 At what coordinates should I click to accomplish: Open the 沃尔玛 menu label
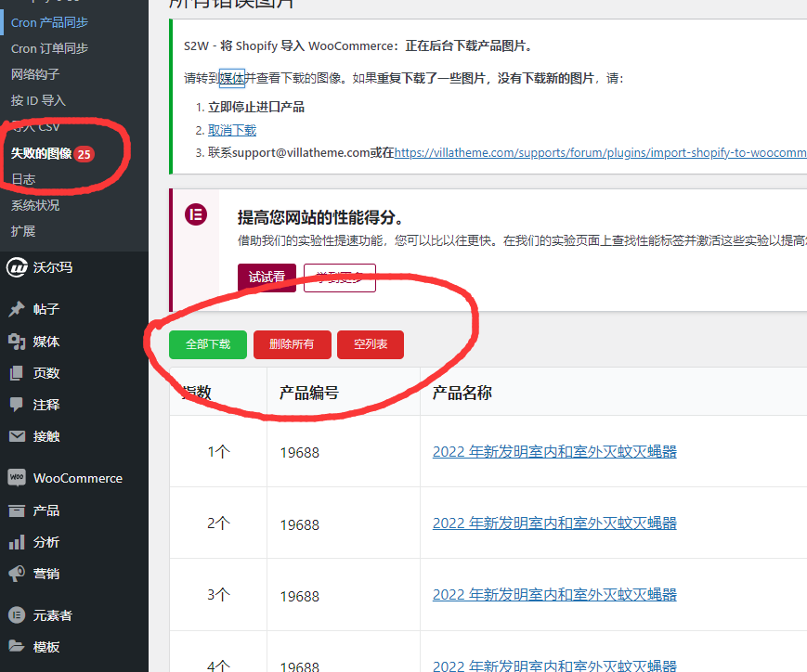[53, 267]
